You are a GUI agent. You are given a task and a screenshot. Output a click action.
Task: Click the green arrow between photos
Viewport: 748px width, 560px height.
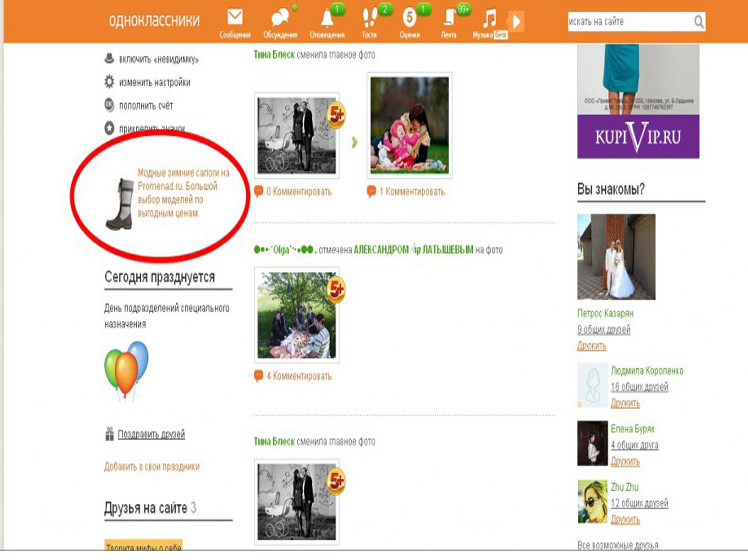[x=354, y=142]
